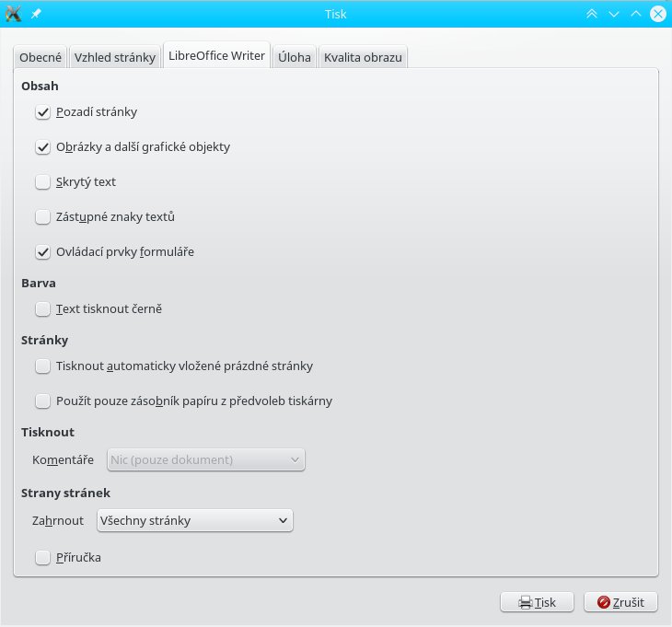
Task: Enable Skrytý text checkbox
Action: coord(43,182)
